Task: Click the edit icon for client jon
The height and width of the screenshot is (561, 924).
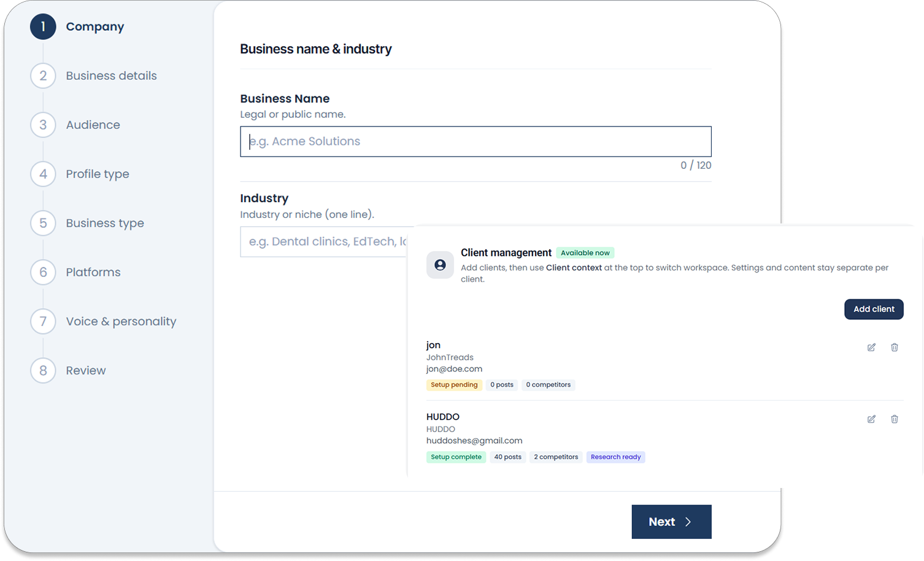Action: point(871,347)
